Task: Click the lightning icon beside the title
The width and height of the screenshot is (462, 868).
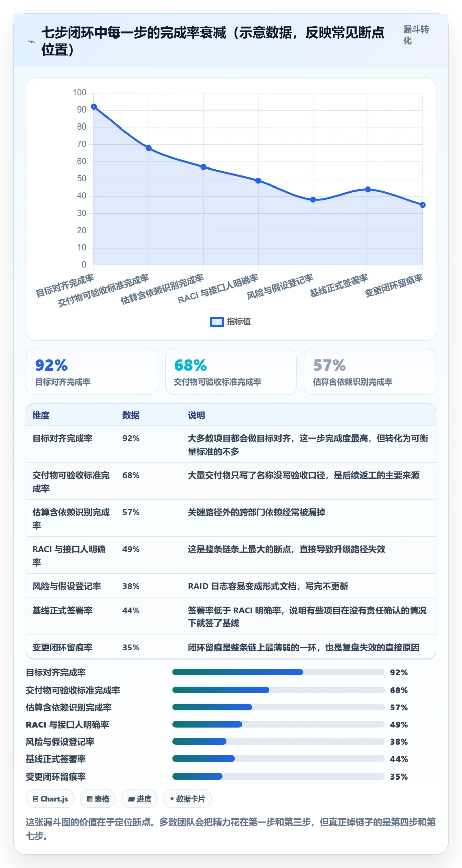Action: tap(31, 41)
